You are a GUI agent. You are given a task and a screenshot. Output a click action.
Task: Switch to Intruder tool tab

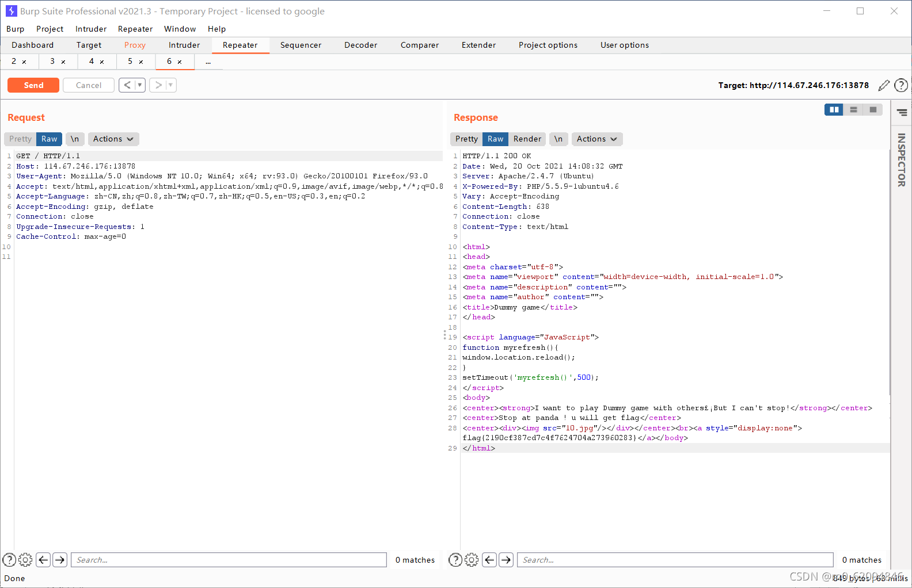click(184, 45)
